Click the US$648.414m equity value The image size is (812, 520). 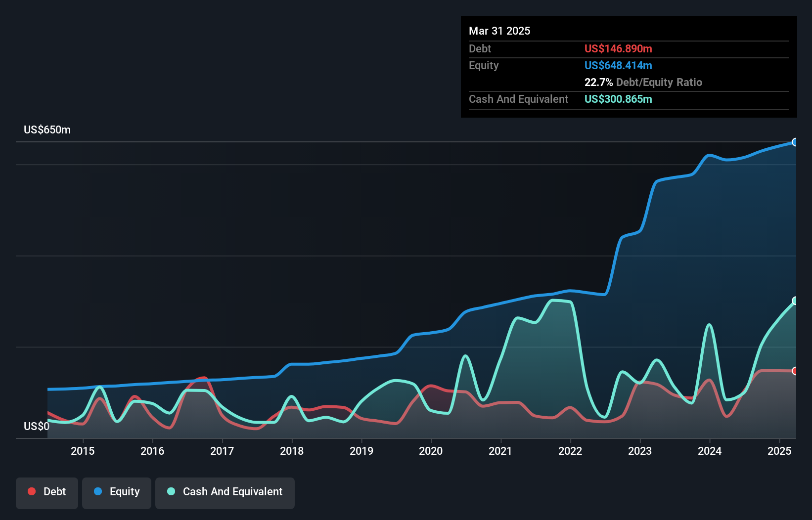tap(618, 65)
